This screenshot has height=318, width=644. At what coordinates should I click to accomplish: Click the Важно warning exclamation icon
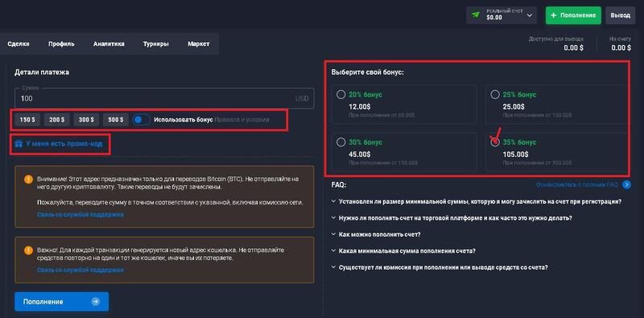28,250
